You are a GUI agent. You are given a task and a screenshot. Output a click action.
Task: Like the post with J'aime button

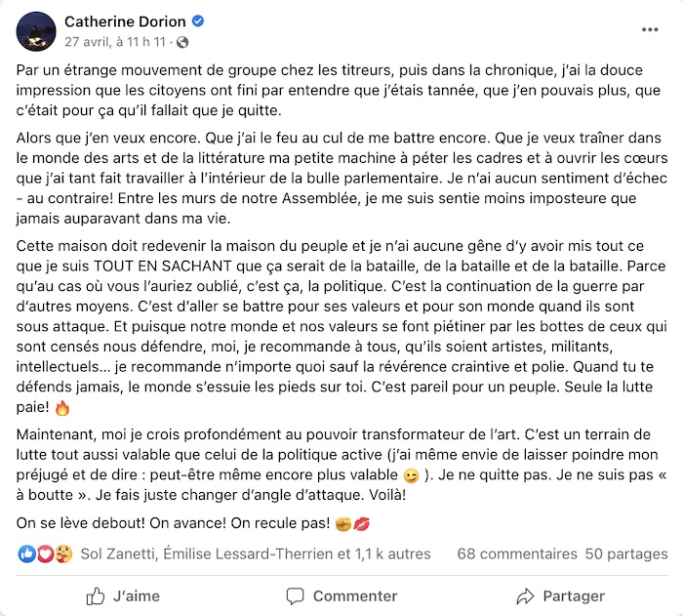[123, 595]
